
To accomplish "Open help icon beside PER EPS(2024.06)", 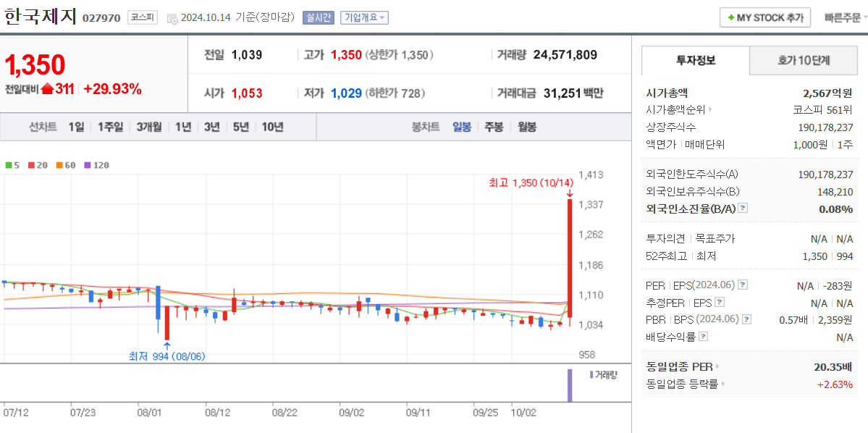I will coord(743,285).
